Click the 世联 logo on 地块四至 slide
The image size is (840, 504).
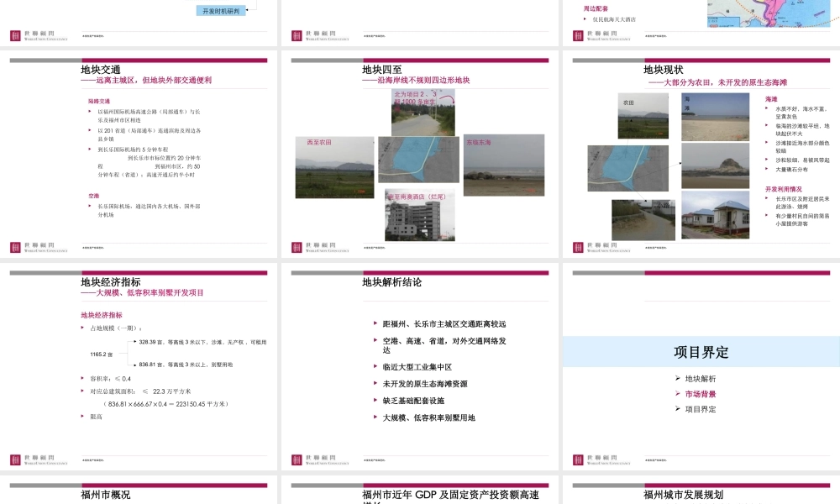click(320, 248)
